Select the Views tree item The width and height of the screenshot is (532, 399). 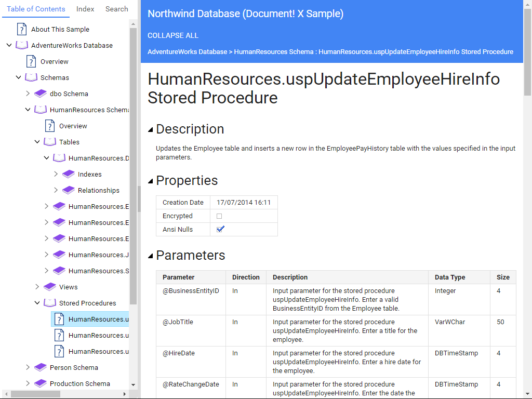[68, 287]
